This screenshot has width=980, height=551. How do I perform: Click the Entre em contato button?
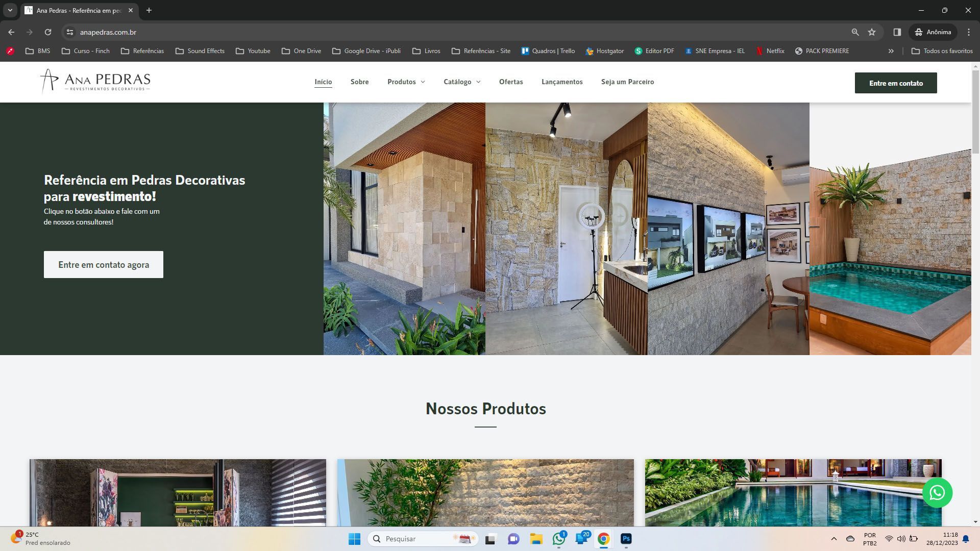pyautogui.click(x=896, y=83)
